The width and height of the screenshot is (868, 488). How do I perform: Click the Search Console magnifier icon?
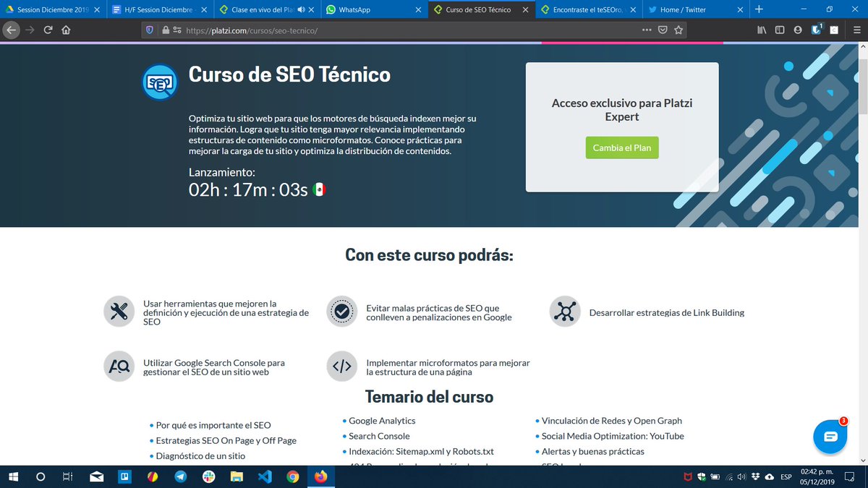pos(119,367)
